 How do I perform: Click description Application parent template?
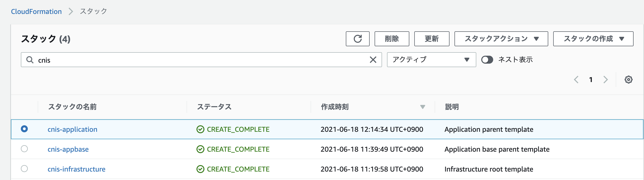point(489,129)
